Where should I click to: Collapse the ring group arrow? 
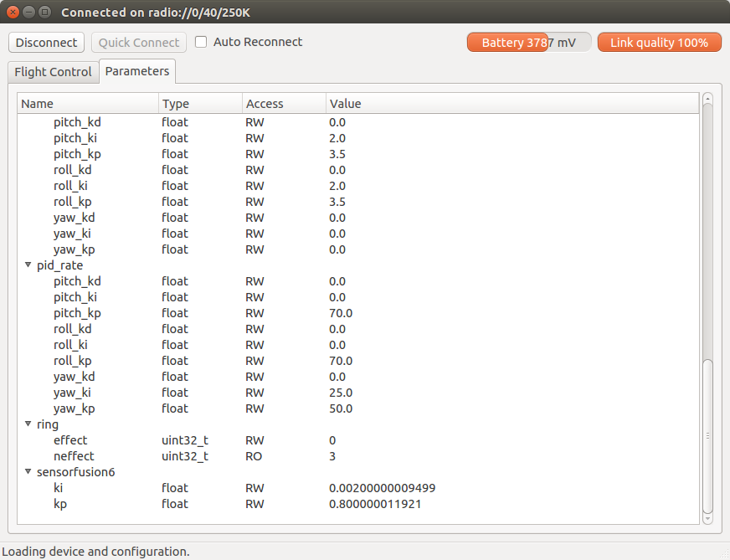click(x=28, y=424)
